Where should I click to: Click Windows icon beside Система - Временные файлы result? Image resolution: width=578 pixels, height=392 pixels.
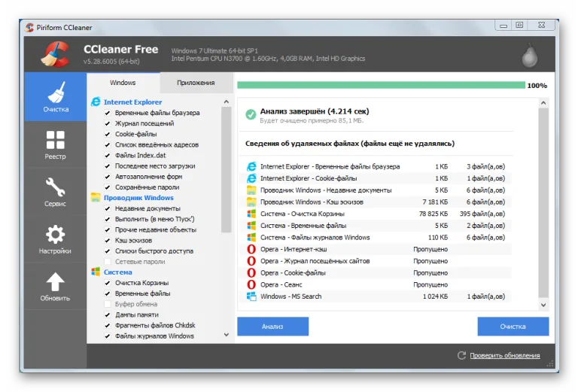click(x=251, y=226)
